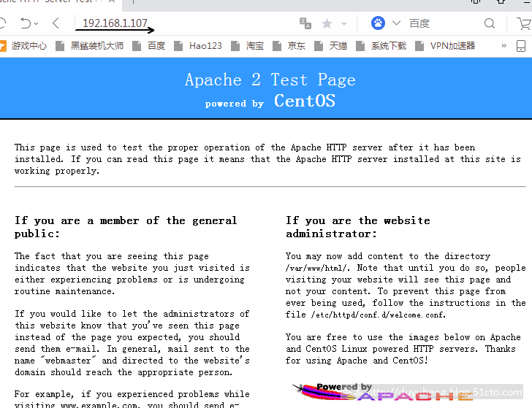Open the VPN加速器 bookmark

452,46
